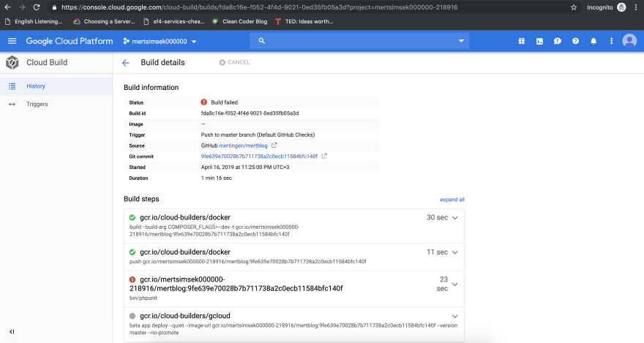Viewport: 644px width, 343px height.
Task: Click the Google Cloud Platform title
Action: tap(70, 41)
